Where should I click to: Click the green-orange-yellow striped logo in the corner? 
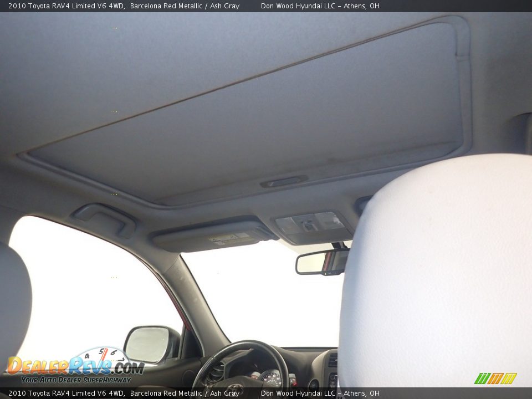[495, 378]
